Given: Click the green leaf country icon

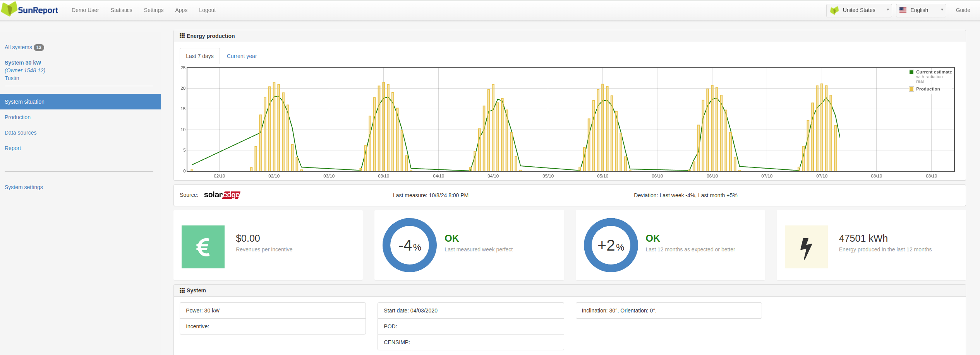Looking at the screenshot, I should [834, 10].
